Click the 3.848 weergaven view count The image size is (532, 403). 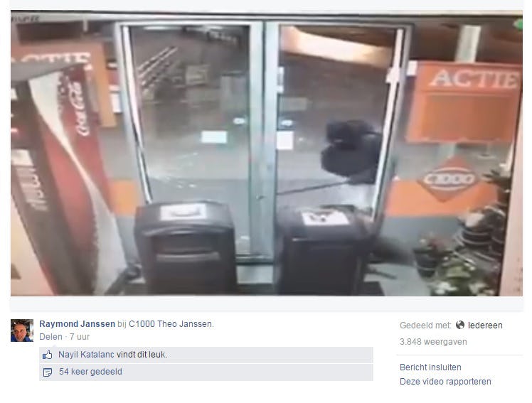(433, 342)
